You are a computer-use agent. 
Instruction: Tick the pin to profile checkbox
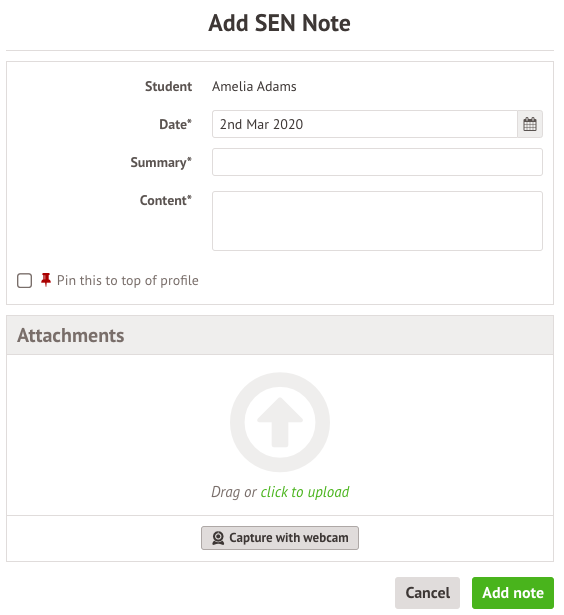click(24, 280)
